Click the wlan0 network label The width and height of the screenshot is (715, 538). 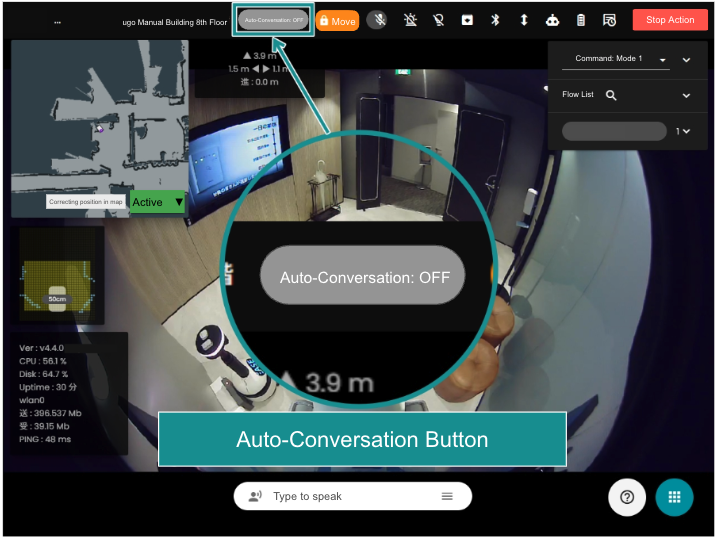click(32, 400)
